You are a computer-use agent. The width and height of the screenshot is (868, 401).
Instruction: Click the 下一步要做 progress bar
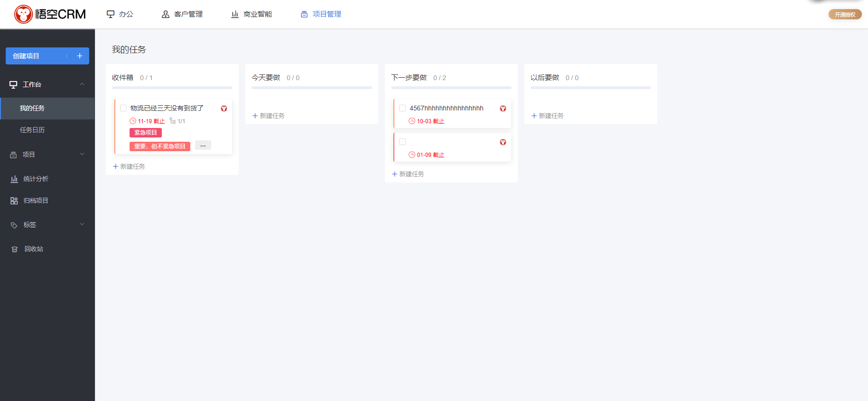451,88
